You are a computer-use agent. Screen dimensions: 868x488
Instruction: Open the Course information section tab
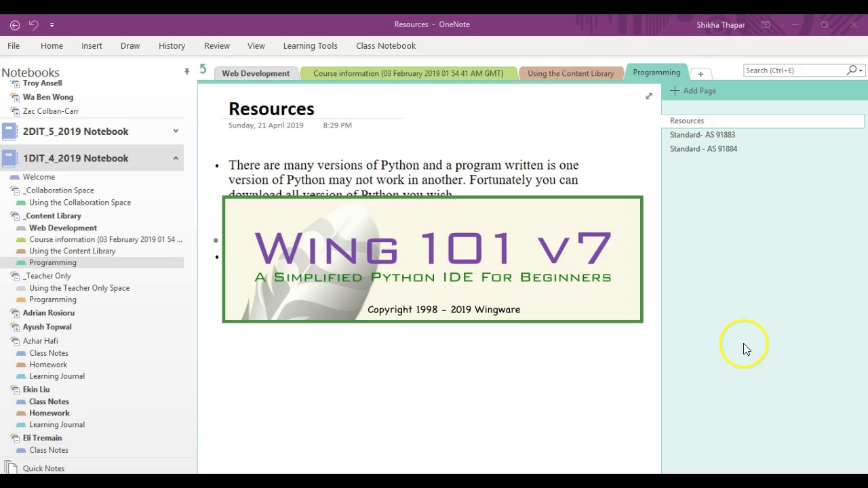[408, 73]
